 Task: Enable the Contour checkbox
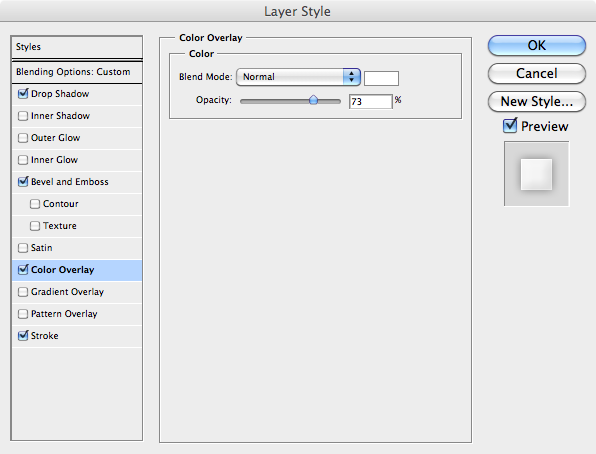pos(35,204)
